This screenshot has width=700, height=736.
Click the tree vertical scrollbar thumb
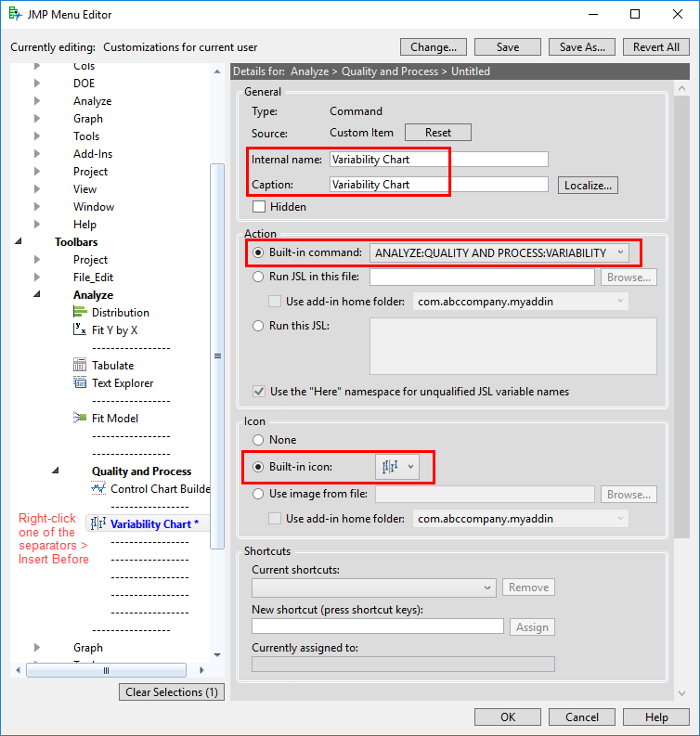click(x=217, y=355)
